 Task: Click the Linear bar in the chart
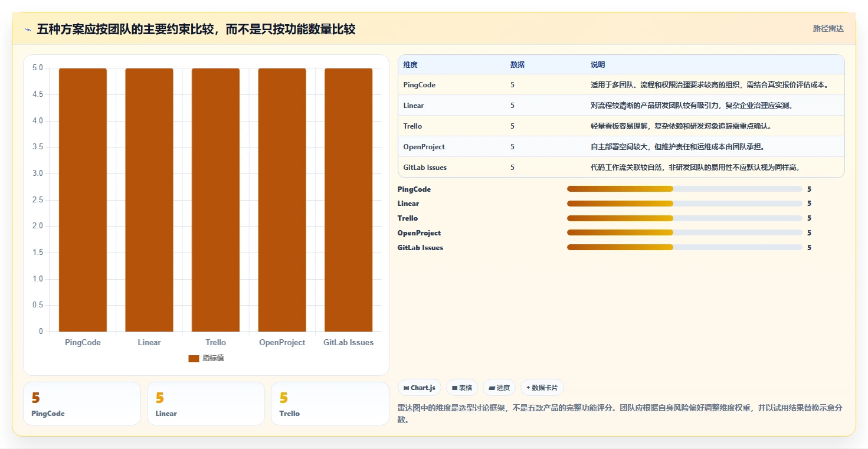point(149,200)
